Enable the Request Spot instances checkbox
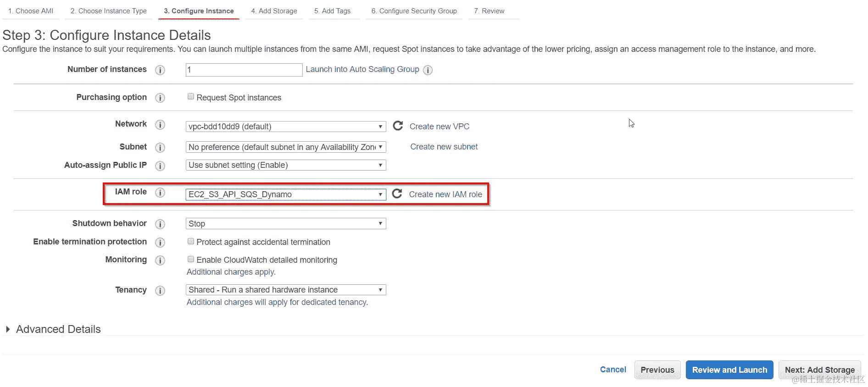Viewport: 868px width, 387px height. tap(191, 97)
